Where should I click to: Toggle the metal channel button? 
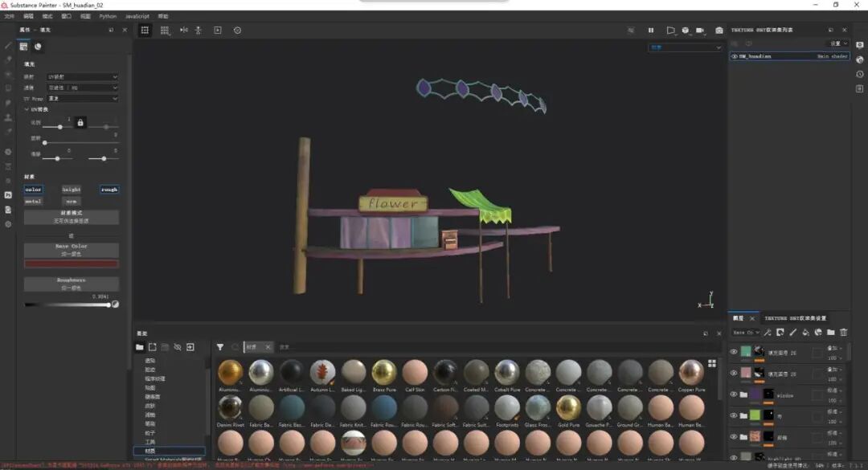[x=33, y=202]
